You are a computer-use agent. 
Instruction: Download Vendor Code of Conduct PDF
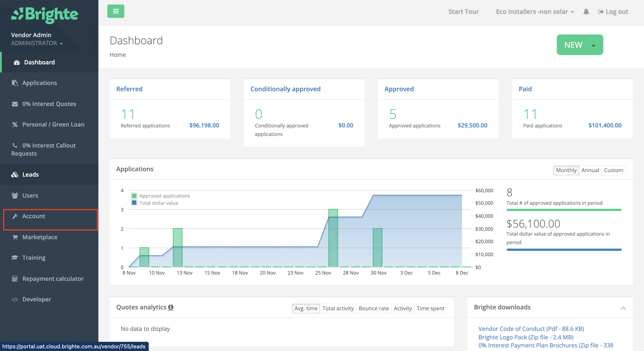pos(531,329)
